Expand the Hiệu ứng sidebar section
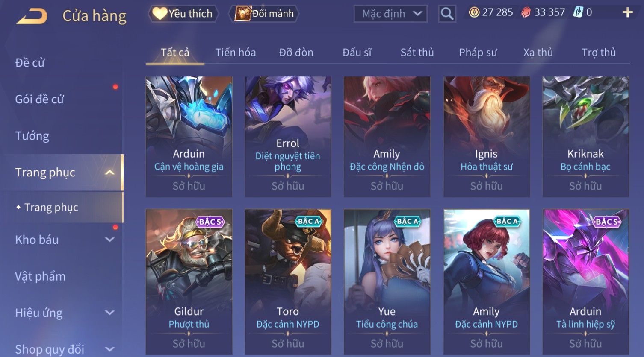This screenshot has height=357, width=644. 110,313
